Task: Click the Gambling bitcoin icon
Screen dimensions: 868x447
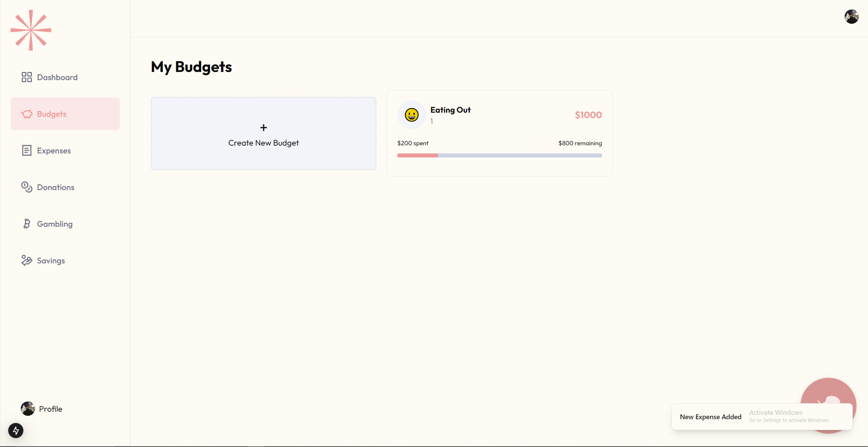Action: [26, 224]
